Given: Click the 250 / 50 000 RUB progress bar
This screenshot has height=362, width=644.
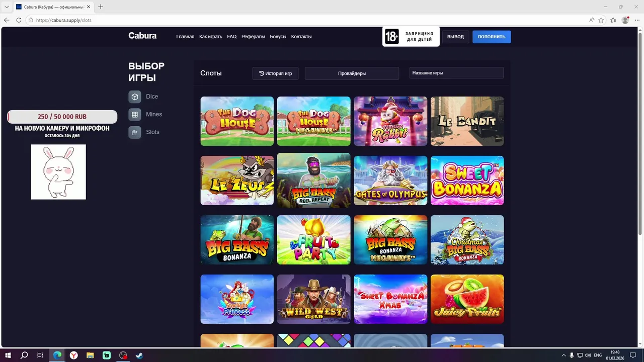Looking at the screenshot, I should 62,117.
